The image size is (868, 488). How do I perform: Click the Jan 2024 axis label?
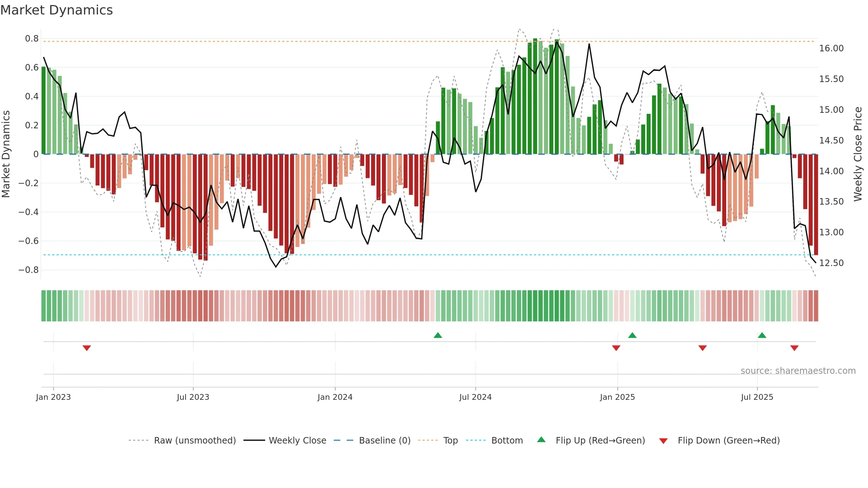[x=335, y=397]
